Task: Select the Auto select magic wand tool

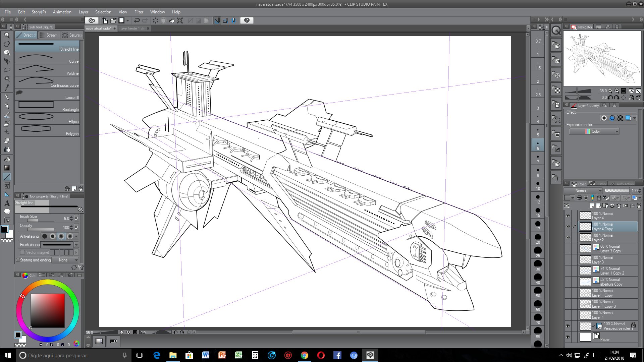Action: pos(7,79)
